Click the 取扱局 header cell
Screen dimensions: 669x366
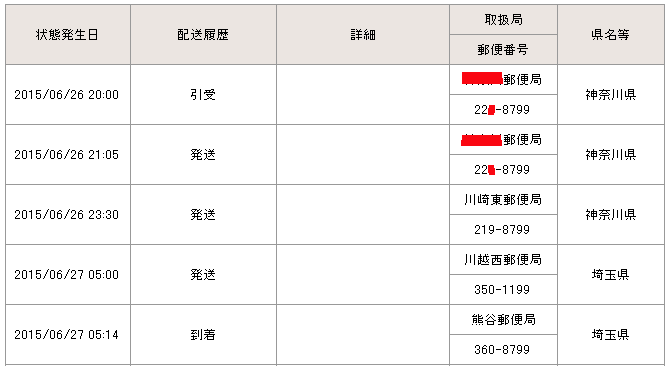point(503,20)
